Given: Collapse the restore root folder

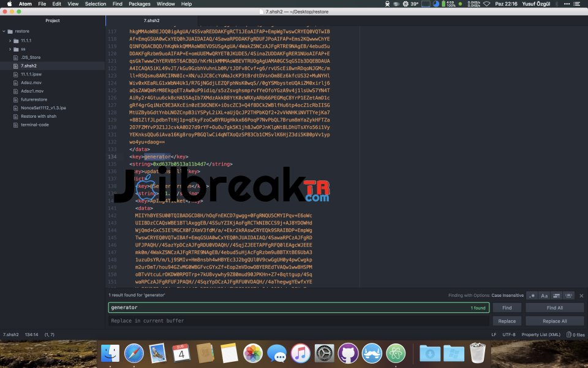Looking at the screenshot, I should (x=6, y=31).
